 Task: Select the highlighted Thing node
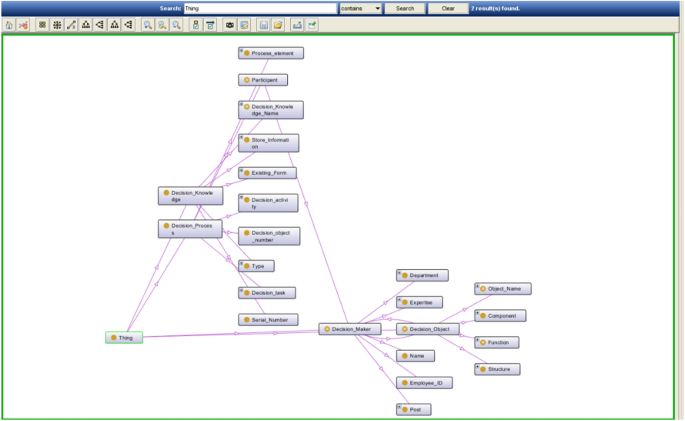pos(124,338)
